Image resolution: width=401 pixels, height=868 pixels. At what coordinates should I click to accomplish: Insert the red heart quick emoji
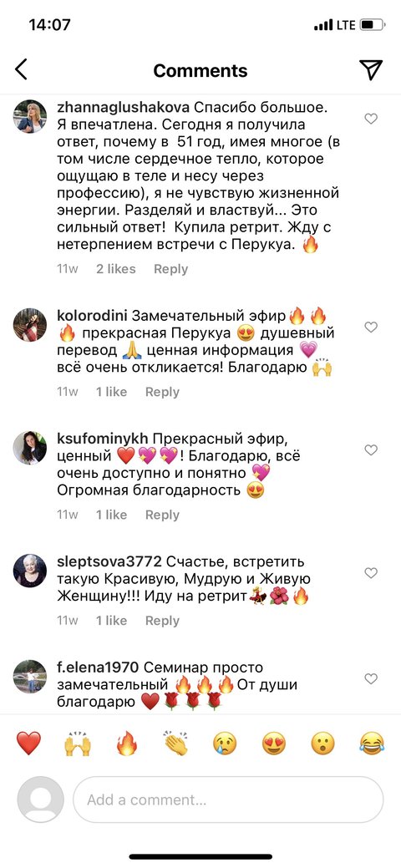(28, 744)
